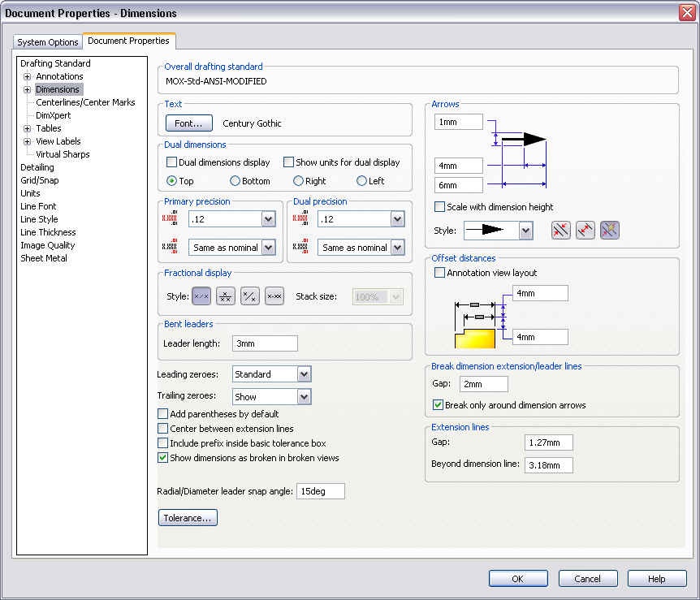Select the x/x fractional display style icon
This screenshot has height=600, width=700.
coord(201,296)
